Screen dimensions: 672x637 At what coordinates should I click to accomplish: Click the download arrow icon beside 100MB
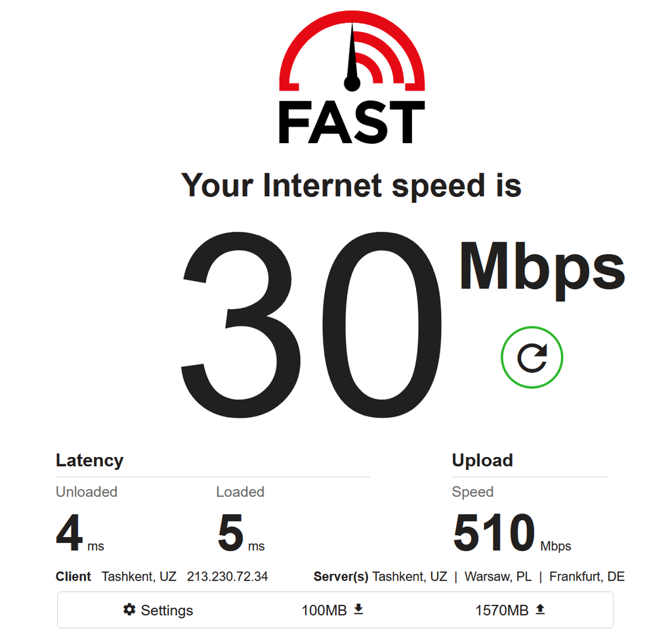tap(359, 609)
